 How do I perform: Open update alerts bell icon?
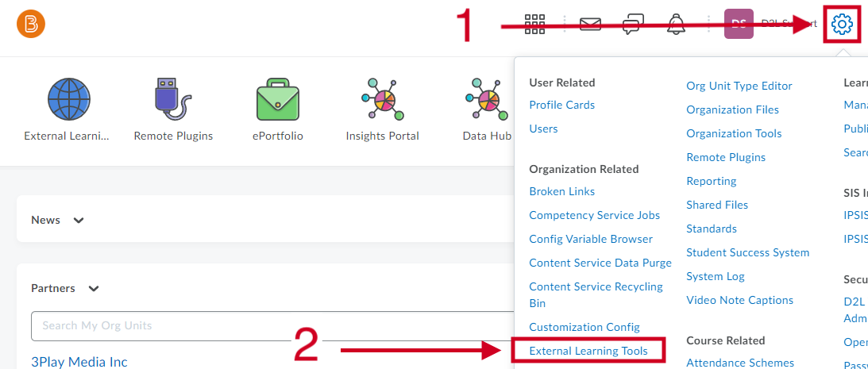tap(675, 25)
